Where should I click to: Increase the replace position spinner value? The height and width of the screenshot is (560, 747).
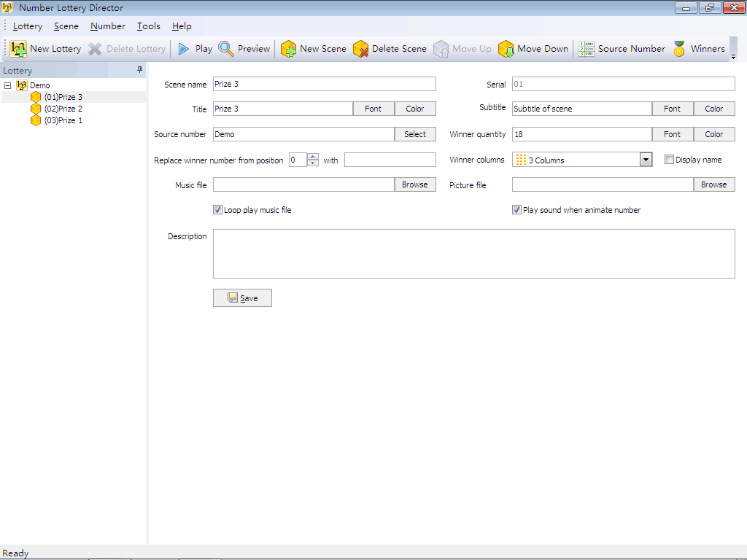(312, 156)
